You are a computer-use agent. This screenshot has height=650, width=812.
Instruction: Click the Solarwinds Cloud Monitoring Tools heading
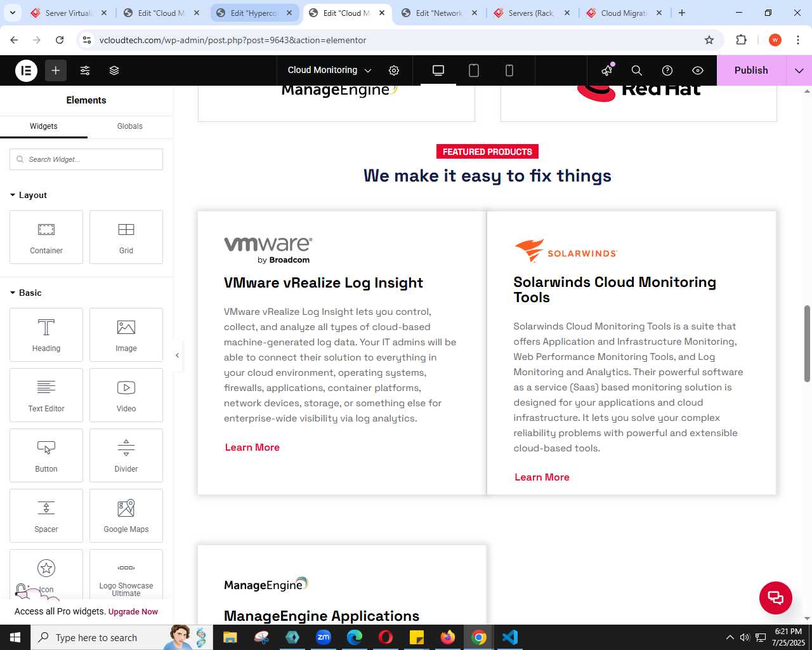tap(615, 290)
